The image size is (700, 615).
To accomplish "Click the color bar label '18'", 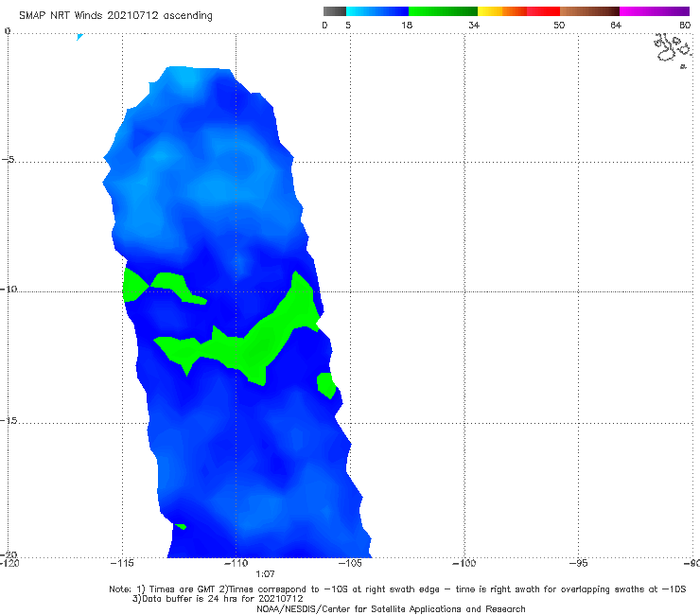I will 407,25.
